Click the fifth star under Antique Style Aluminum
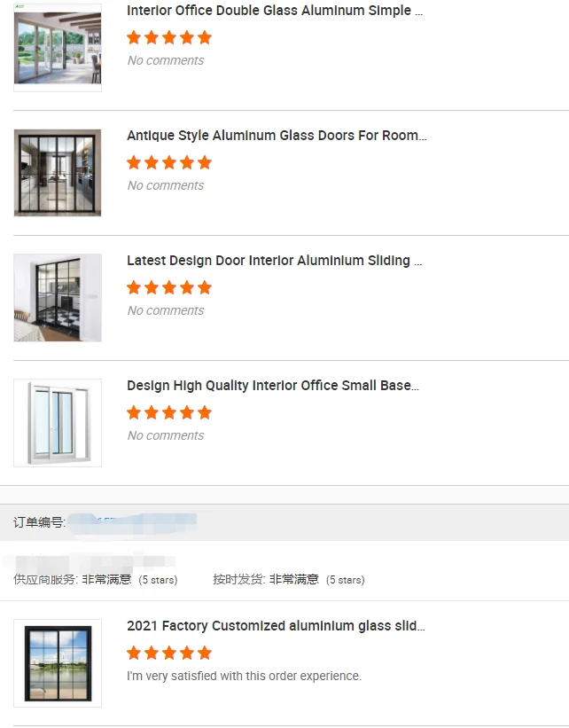Screen dimensions: 569x728 205,162
